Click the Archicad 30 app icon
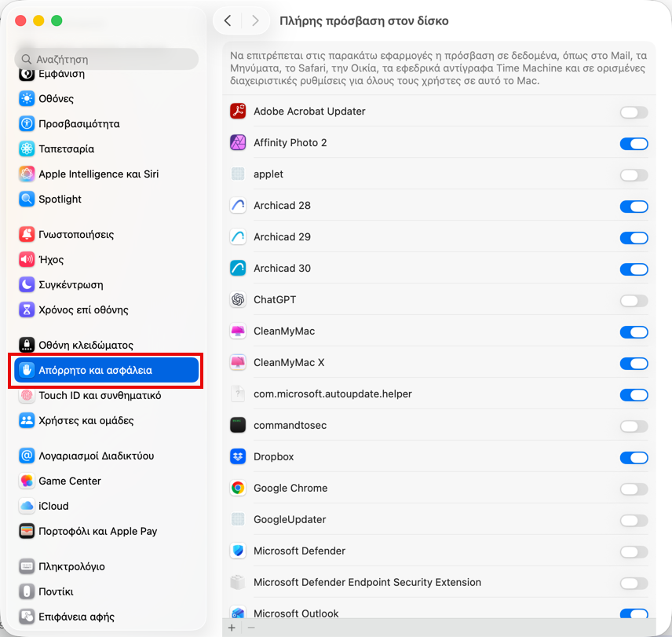Image resolution: width=672 pixels, height=637 pixels. (x=238, y=268)
